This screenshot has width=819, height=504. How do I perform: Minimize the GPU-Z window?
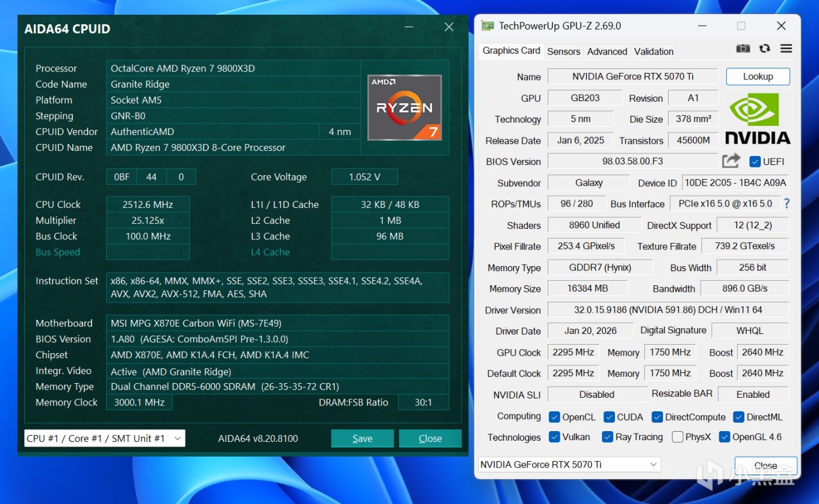703,26
